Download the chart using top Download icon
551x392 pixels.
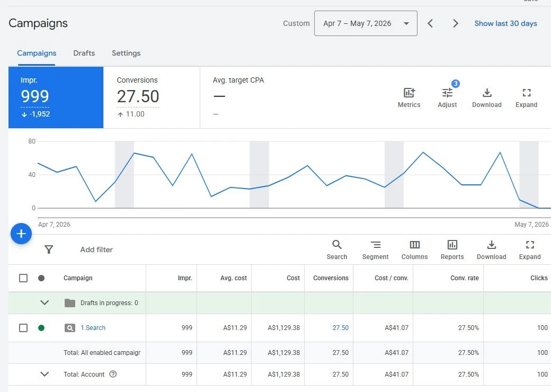(487, 97)
